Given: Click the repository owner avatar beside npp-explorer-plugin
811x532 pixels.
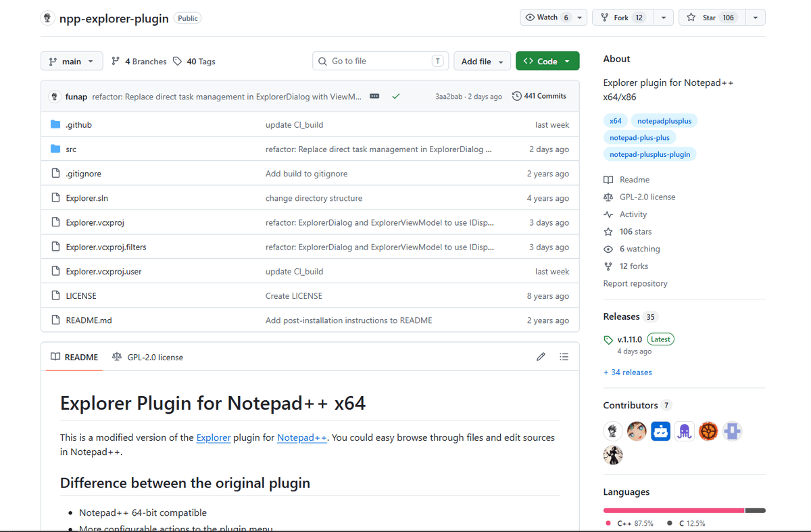Looking at the screenshot, I should [x=47, y=18].
